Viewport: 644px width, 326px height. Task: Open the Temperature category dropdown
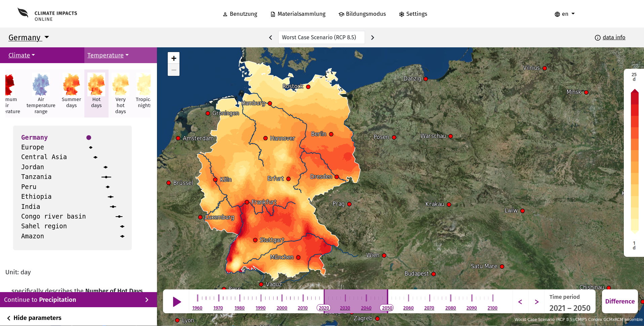coord(108,55)
